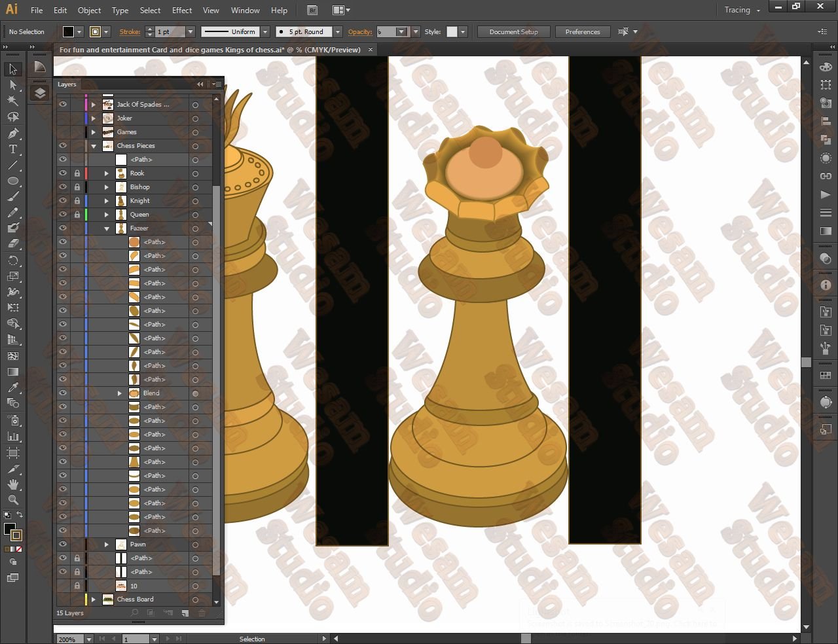Expand the Rook sublayer

click(x=107, y=173)
